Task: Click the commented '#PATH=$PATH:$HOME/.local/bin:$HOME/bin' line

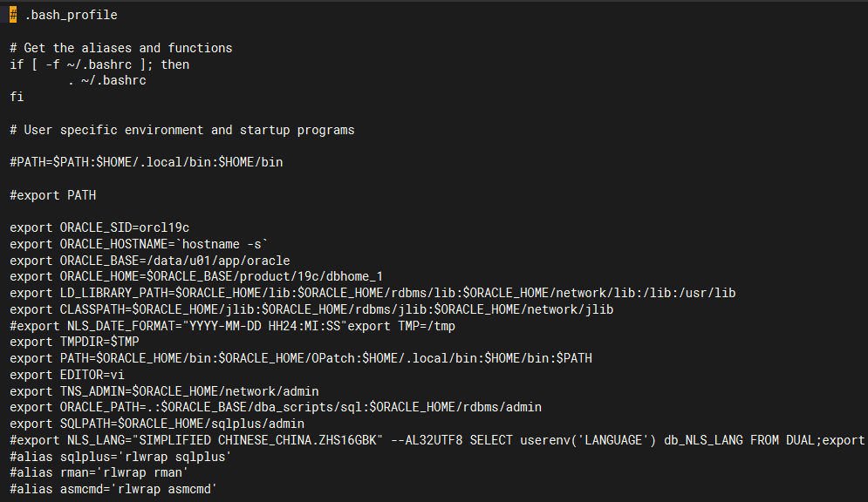Action: pos(146,162)
